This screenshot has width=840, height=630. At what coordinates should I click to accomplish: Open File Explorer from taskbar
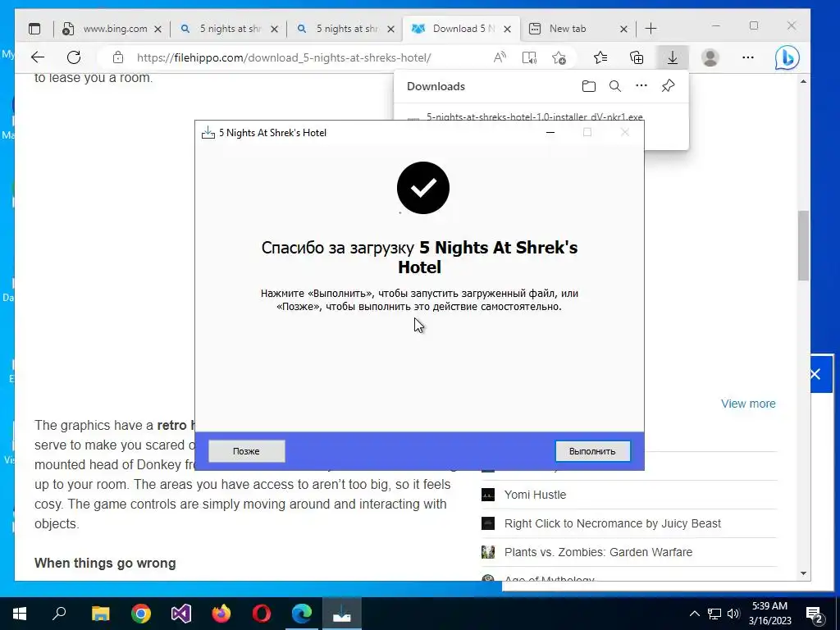100,614
